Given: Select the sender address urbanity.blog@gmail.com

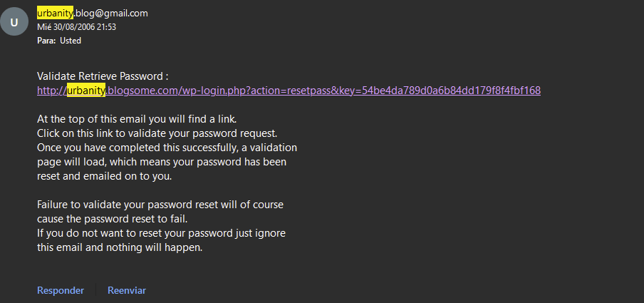Looking at the screenshot, I should (x=93, y=13).
